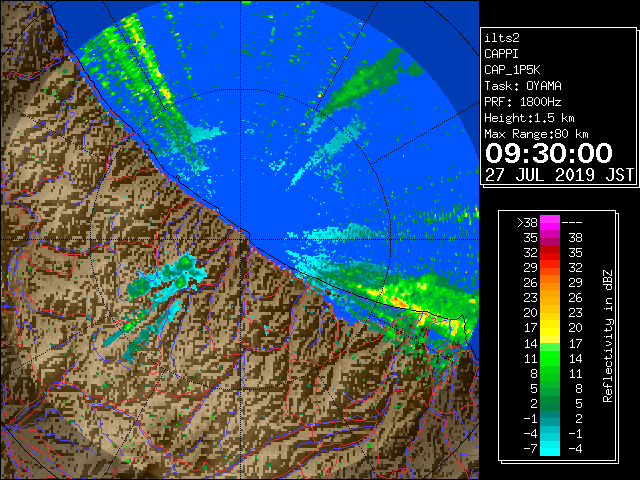Pick the red 32-35 dBZ swatch
This screenshot has height=480, width=640.
pos(550,253)
